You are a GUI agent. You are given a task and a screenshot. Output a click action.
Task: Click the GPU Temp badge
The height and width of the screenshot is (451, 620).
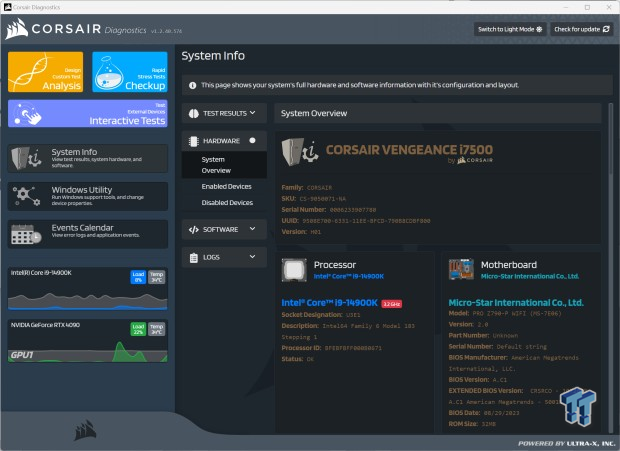point(157,329)
